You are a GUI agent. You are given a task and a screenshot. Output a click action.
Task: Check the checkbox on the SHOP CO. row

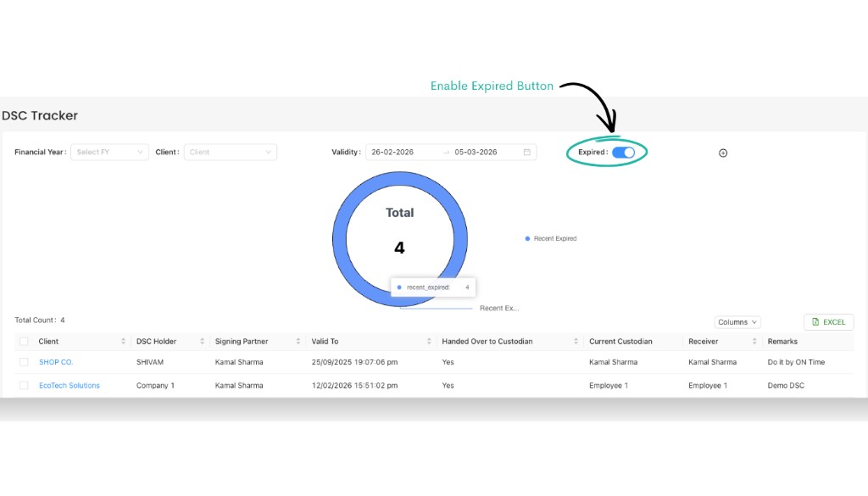23,362
